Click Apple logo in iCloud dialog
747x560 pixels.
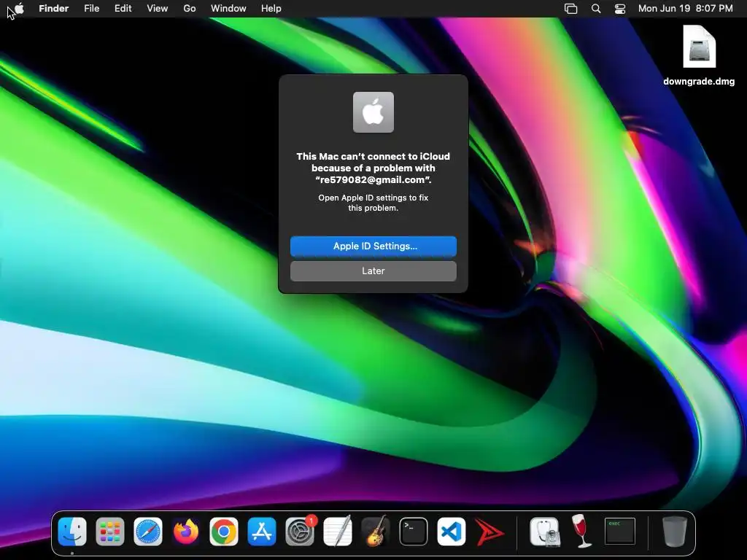373,112
